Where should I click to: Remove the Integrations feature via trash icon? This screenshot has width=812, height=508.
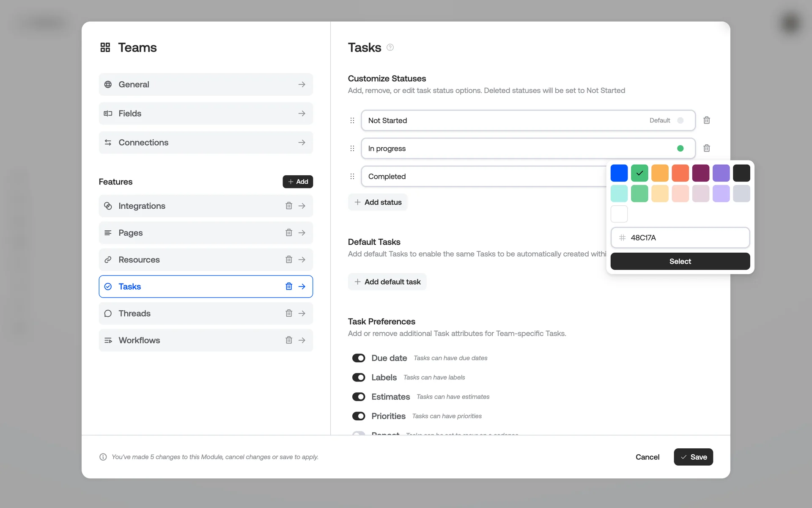coord(288,206)
